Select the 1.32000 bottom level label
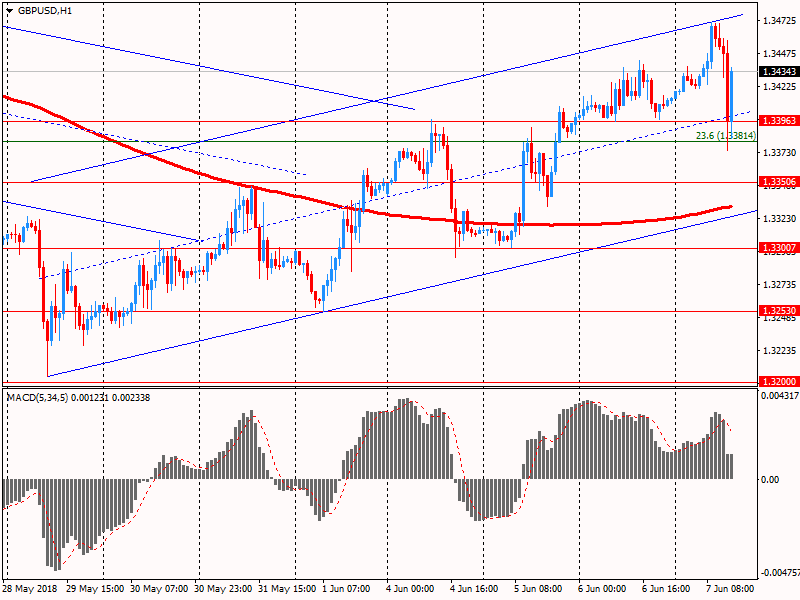Screen dimensions: 800x600 pyautogui.click(x=779, y=382)
